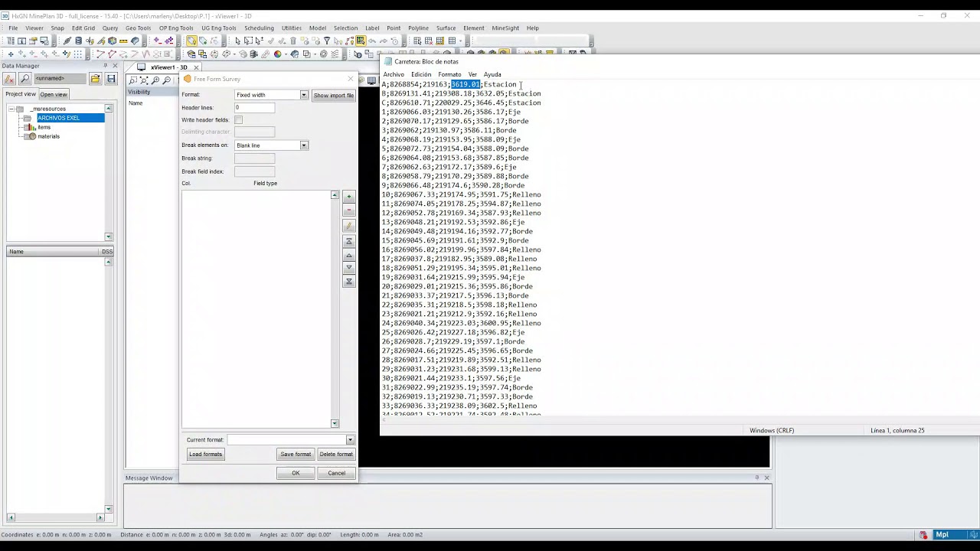Open the File menu in MinePlan
This screenshot has height=551, width=980.
click(x=13, y=28)
